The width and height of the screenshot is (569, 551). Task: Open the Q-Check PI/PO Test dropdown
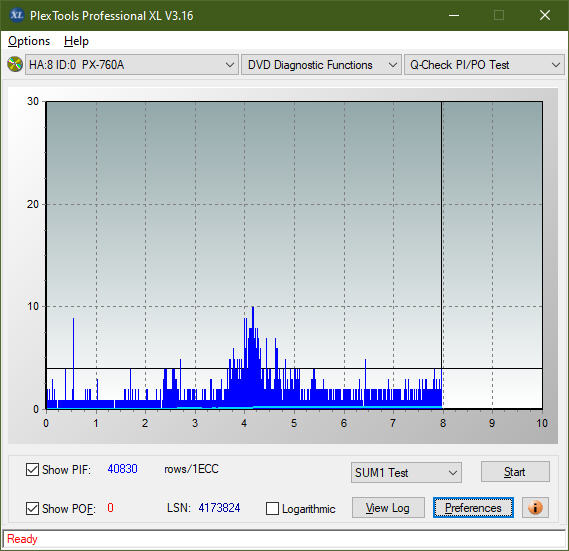484,65
